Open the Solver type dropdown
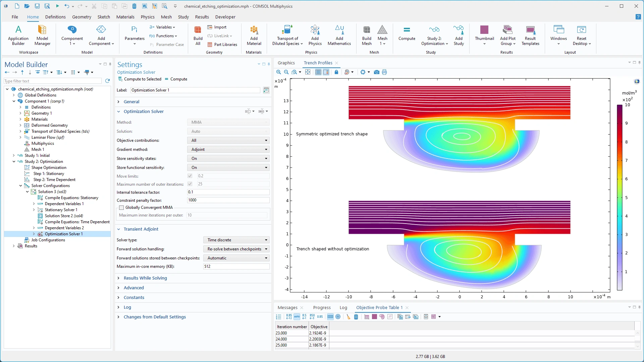 (x=236, y=240)
